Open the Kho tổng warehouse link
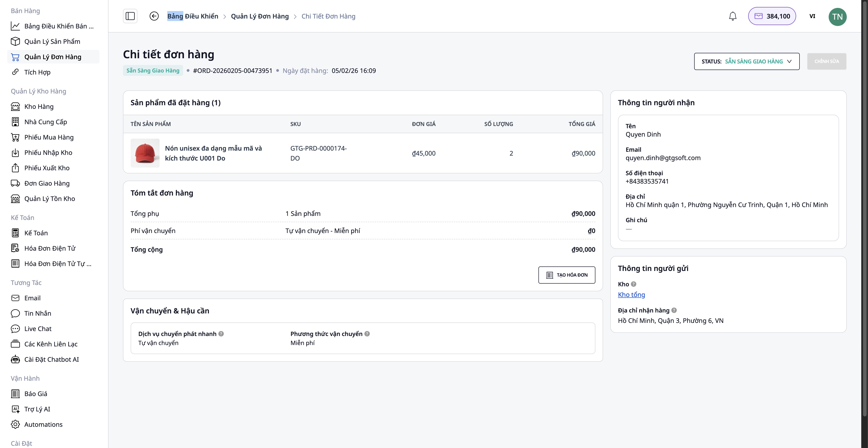Image resolution: width=868 pixels, height=448 pixels. tap(631, 294)
